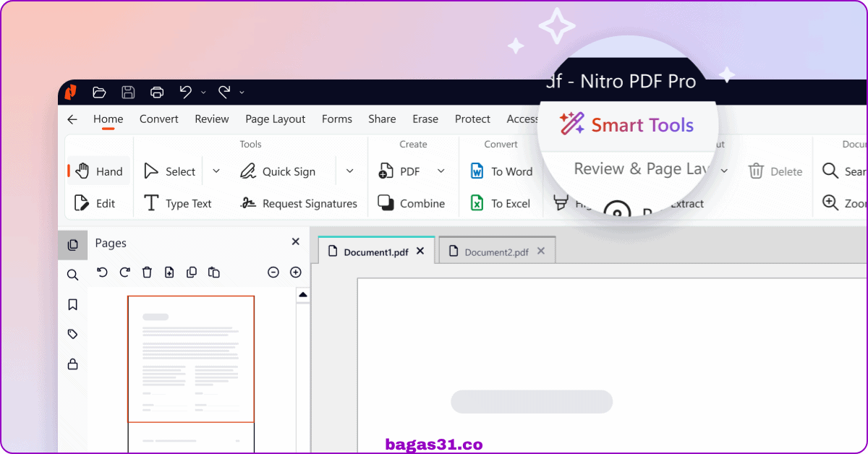Open the search panel in left sidebar

(x=72, y=275)
